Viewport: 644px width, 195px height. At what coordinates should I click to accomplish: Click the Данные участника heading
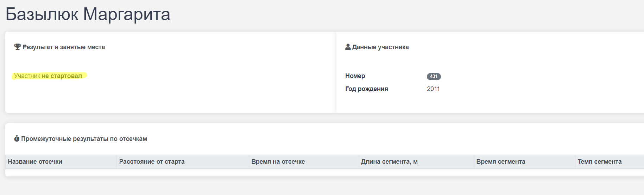pyautogui.click(x=380, y=47)
